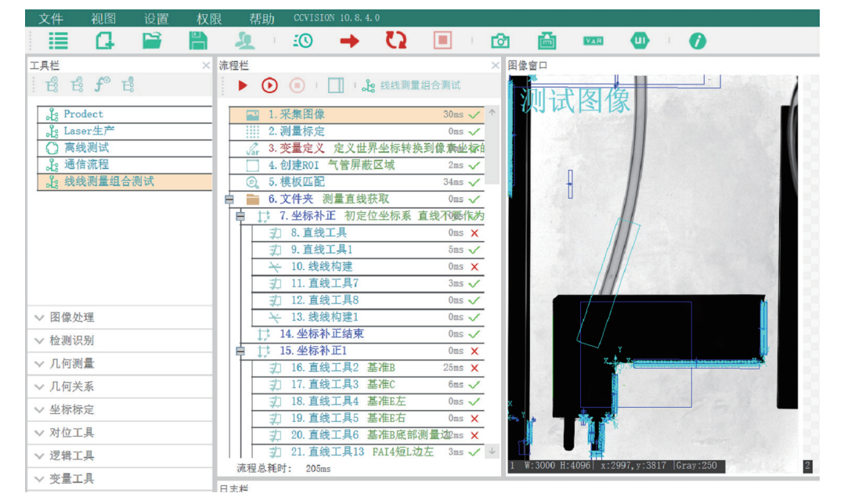Image resolution: width=862 pixels, height=504 pixels.
Task: Collapse the 15.坐标补正1 tree node
Action: point(240,351)
